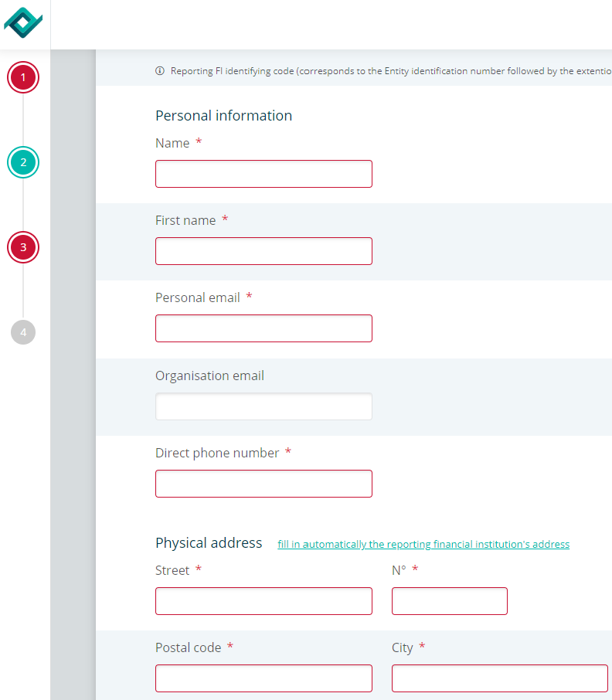612x700 pixels.
Task: Focus the First name input field
Action: click(x=263, y=251)
